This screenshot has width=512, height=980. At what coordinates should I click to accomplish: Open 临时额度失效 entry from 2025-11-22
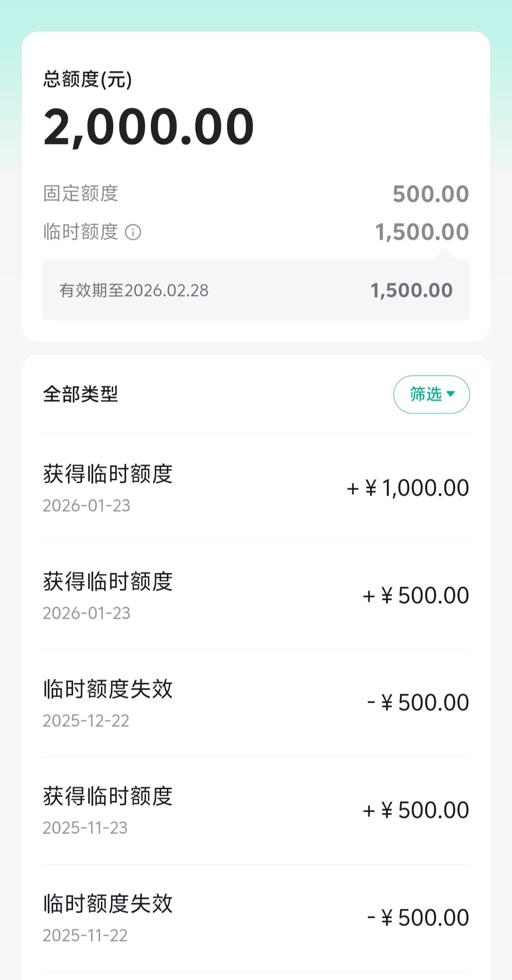click(256, 918)
